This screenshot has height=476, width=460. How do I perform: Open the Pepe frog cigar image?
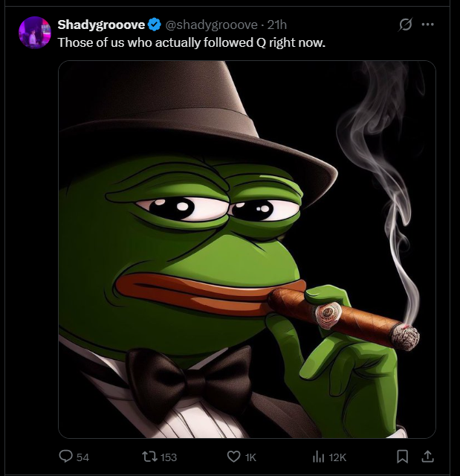[x=247, y=249]
